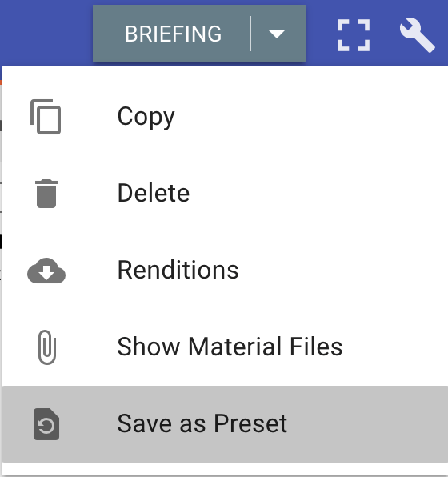Image resolution: width=448 pixels, height=477 pixels.
Task: Choose Save as Preset
Action: pyautogui.click(x=225, y=423)
